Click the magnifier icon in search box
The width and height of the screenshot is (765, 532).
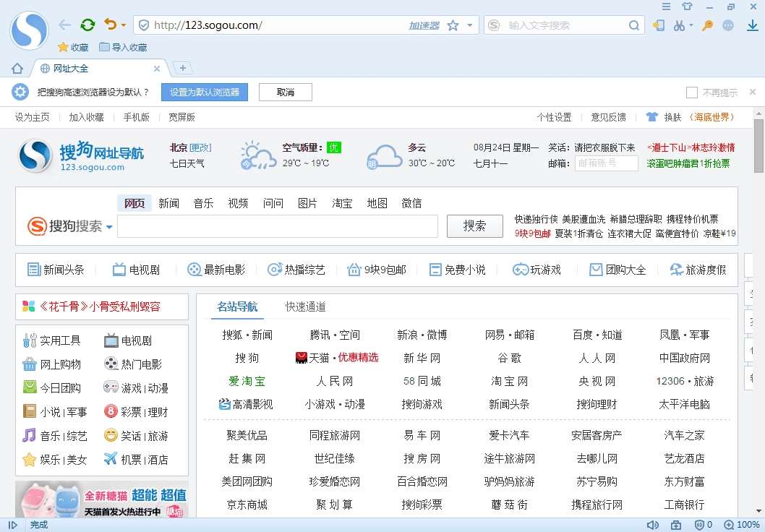click(x=633, y=25)
